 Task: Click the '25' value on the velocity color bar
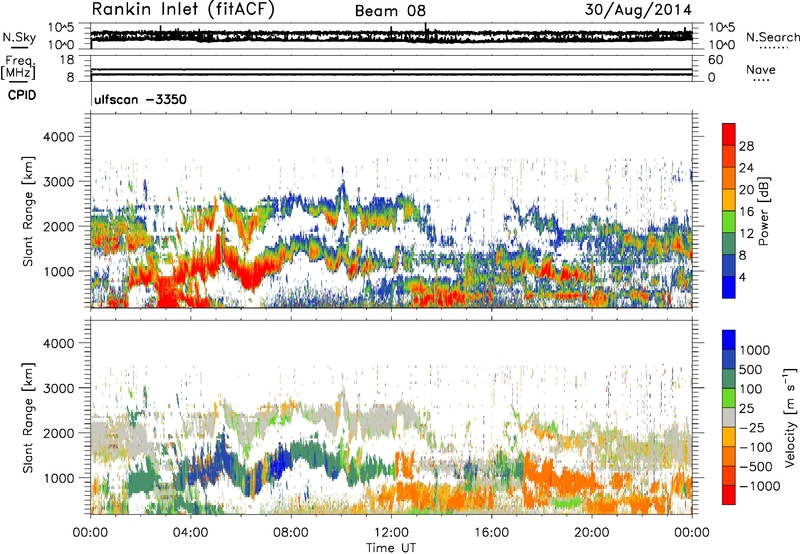[x=746, y=409]
